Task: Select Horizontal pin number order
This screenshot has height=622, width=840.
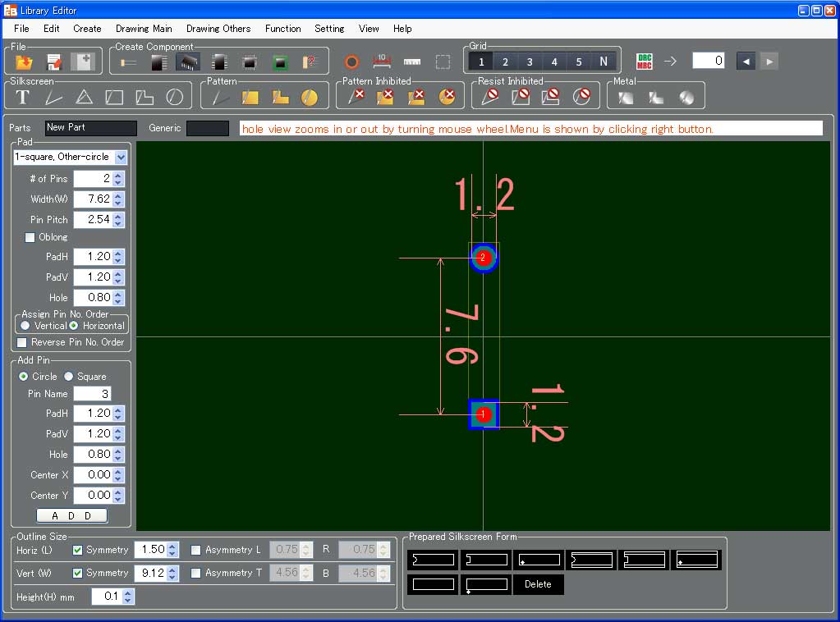Action: pos(73,326)
